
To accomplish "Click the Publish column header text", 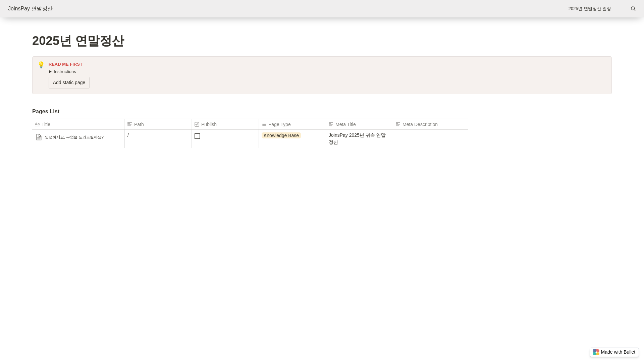I will pyautogui.click(x=209, y=124).
